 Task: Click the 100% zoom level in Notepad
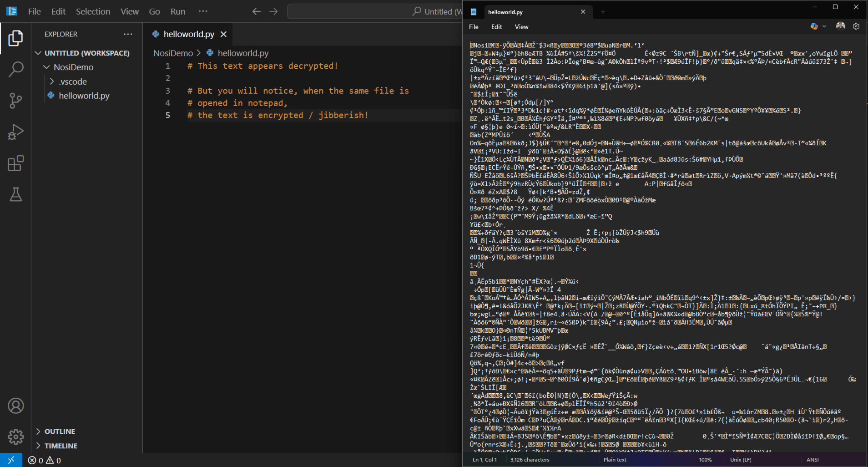click(705, 460)
